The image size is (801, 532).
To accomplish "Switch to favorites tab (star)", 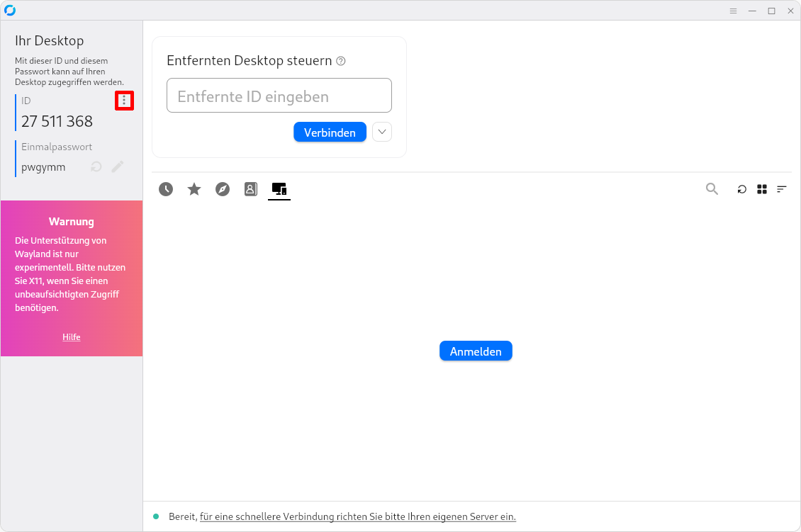I will coord(194,189).
